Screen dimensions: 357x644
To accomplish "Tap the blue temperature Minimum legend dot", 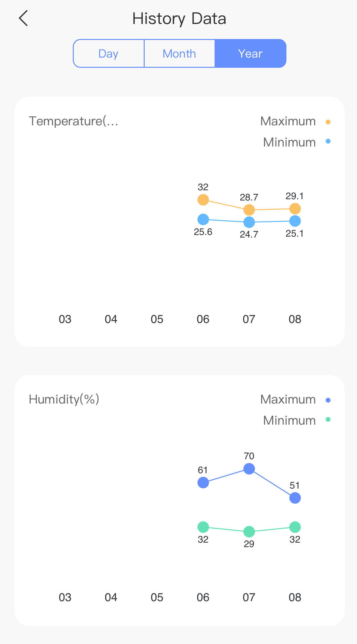I will point(328,141).
